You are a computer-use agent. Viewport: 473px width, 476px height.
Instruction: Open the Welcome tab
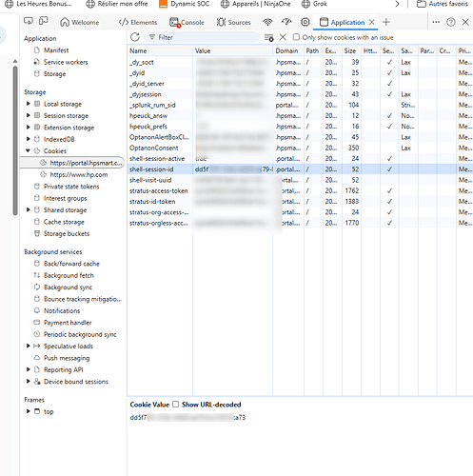[x=80, y=22]
